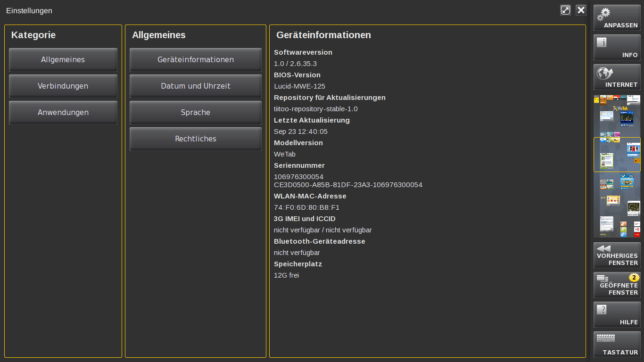Open the ANPASSEN customization panel
Image resolution: width=644 pixels, height=362 pixels.
pyautogui.click(x=617, y=17)
